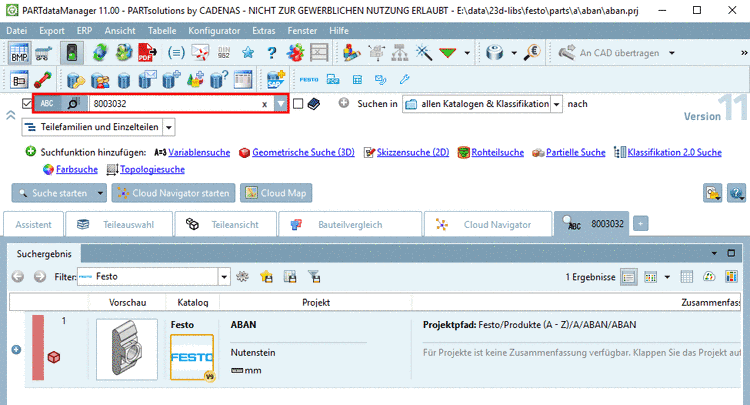
Task: Click the funnel filter icon in results toolbar
Action: coord(314,276)
